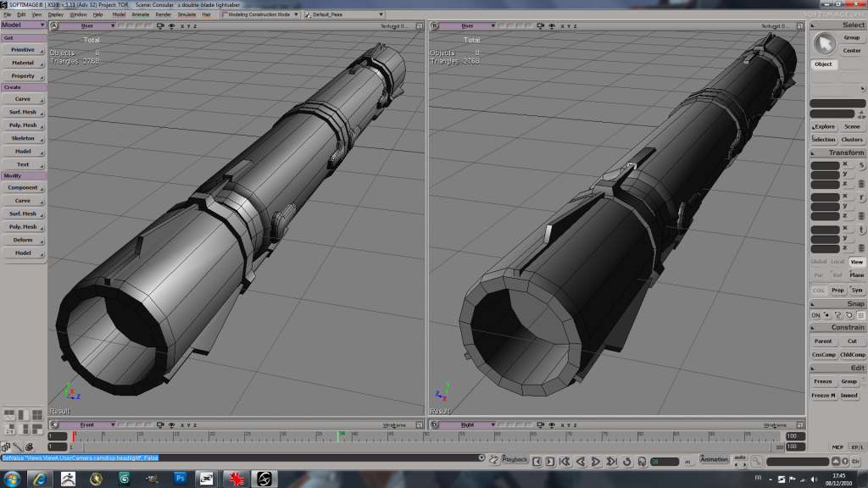Open the User camera dropdown in viewport B
Viewport: 868px width, 488px height.
click(x=468, y=26)
